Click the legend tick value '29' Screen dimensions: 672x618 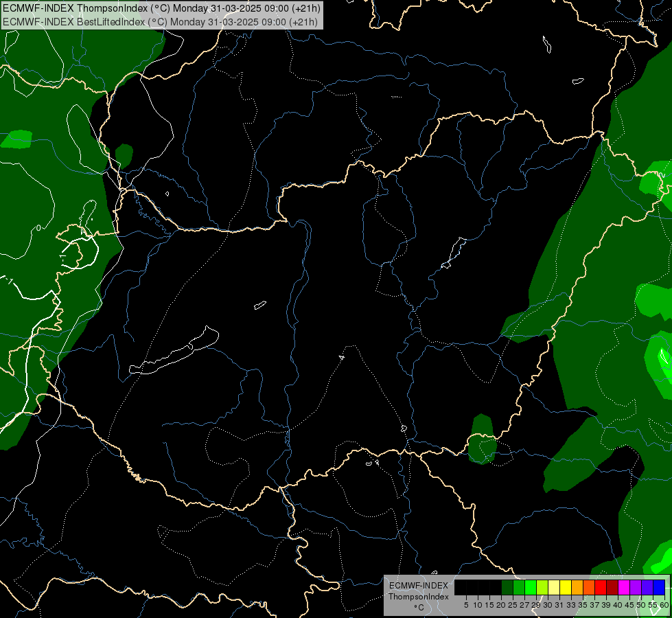[x=537, y=605]
